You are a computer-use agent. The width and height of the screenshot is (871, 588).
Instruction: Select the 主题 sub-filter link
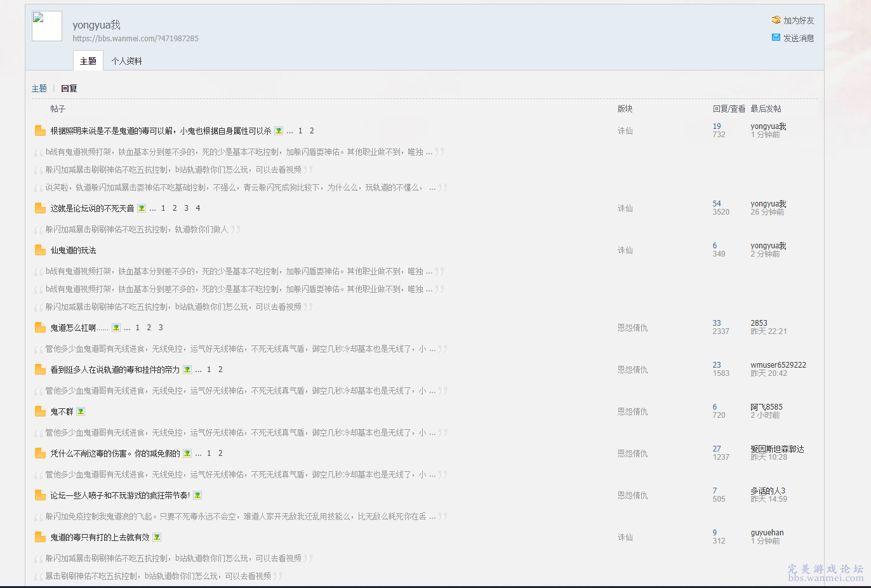pyautogui.click(x=39, y=88)
